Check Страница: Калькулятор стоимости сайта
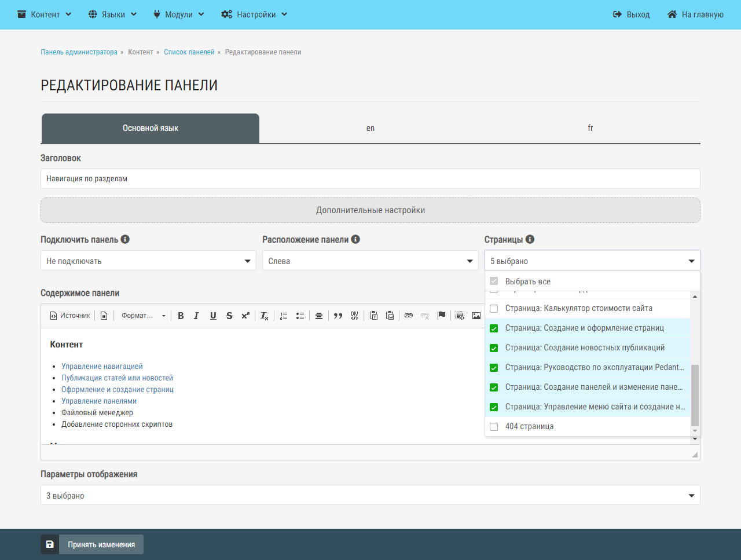 (x=494, y=309)
